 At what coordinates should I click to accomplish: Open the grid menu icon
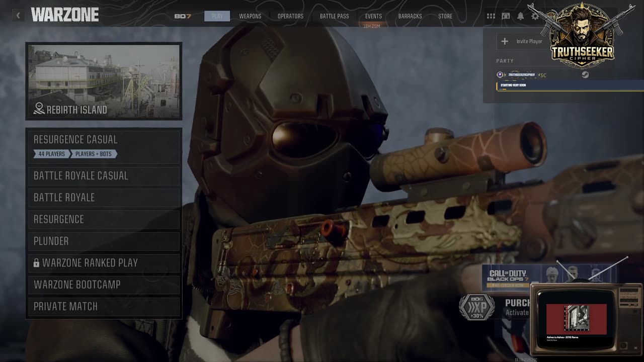pos(491,16)
